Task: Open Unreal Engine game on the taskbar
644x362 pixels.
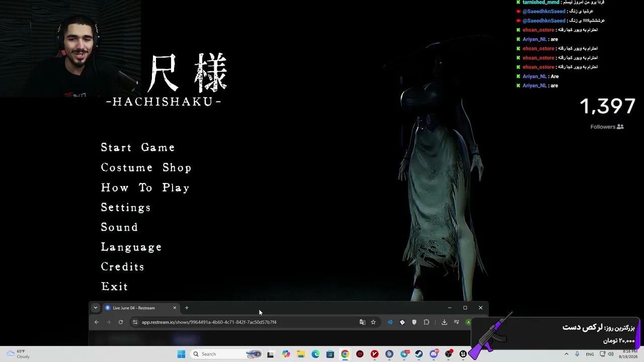Action: 463,354
